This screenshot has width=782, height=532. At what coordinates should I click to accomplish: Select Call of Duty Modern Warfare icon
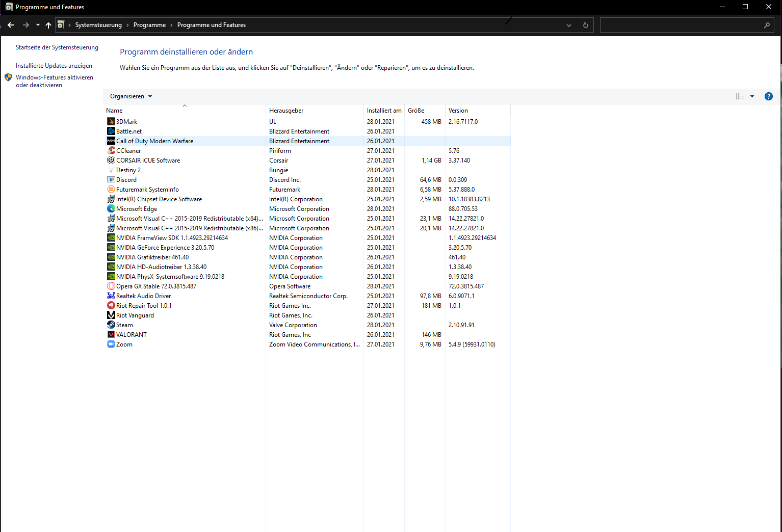111,141
